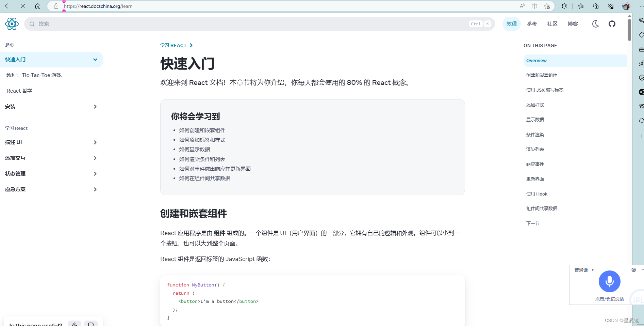Screen dimensions: 644x326
Task: Click the 学习 REACT breadcrumb link
Action: pyautogui.click(x=174, y=45)
